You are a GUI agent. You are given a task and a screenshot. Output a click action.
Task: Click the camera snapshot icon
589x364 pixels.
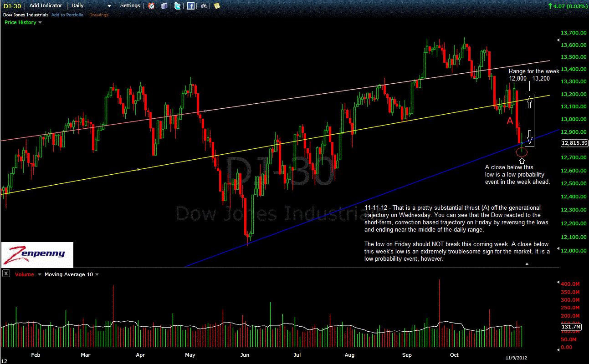tap(204, 6)
